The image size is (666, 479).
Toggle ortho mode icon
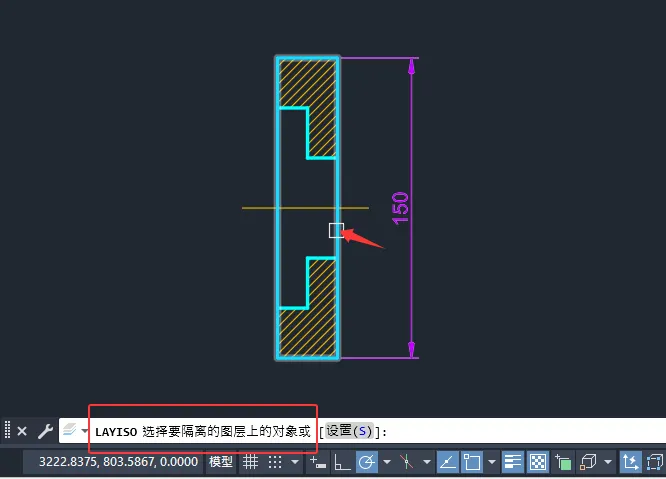coord(342,462)
